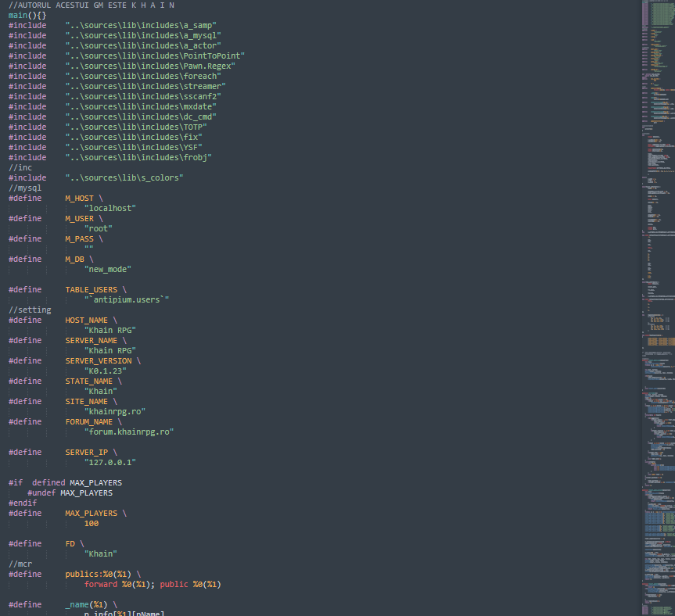Click the M_DB macro name
675x616 pixels.
(74, 260)
